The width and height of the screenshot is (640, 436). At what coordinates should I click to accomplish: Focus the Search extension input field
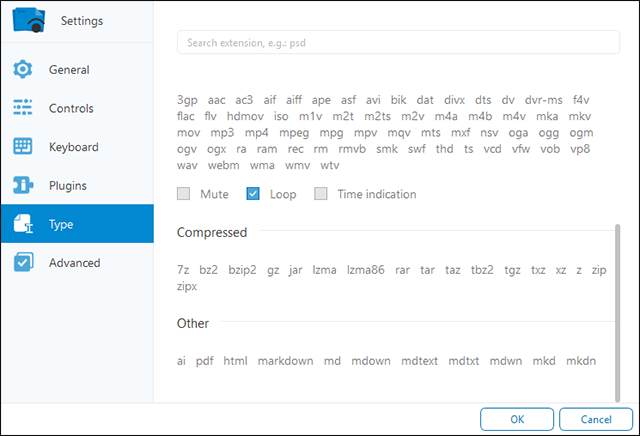(398, 43)
